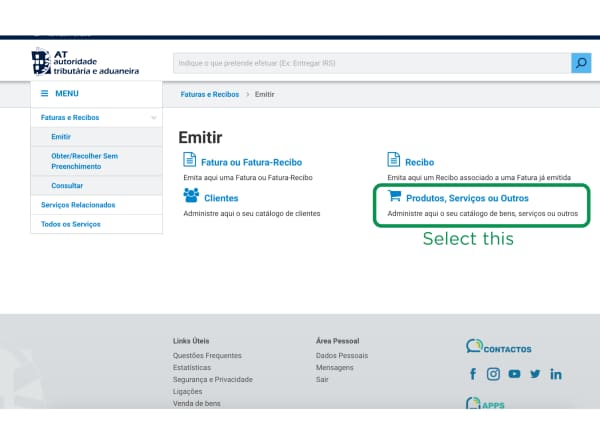This screenshot has width=600, height=429.
Task: Open the Recibo link
Action: (420, 162)
